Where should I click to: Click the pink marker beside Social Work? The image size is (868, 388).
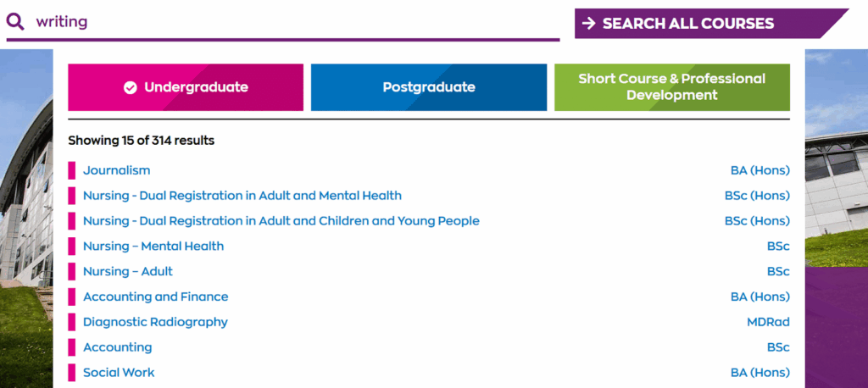[x=72, y=373]
